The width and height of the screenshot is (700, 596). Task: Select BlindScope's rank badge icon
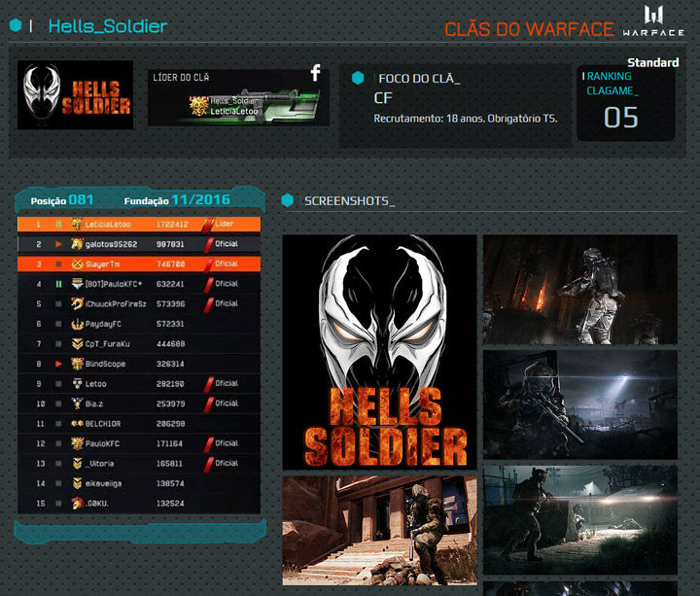(x=77, y=364)
